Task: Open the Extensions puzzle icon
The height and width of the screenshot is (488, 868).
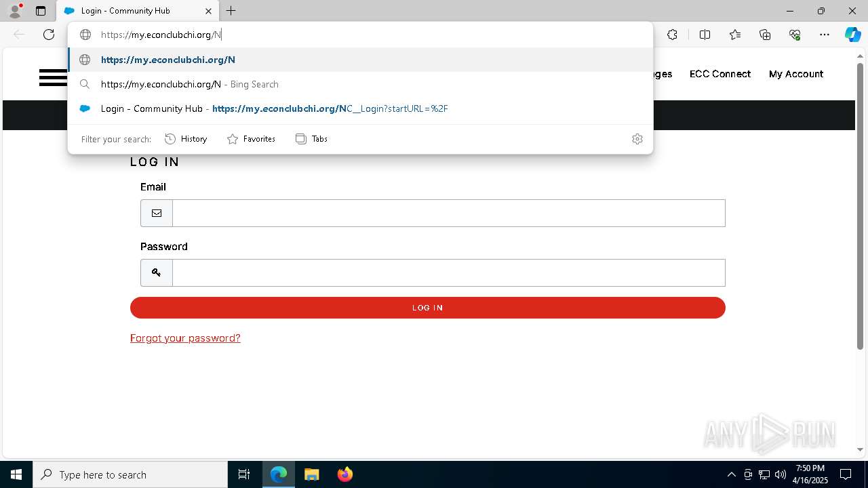Action: coord(672,35)
